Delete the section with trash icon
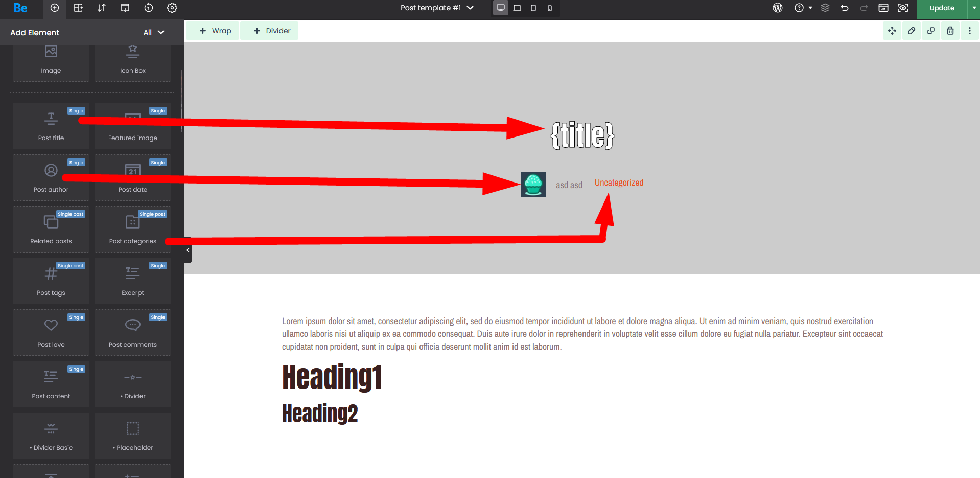The width and height of the screenshot is (980, 478). [950, 31]
